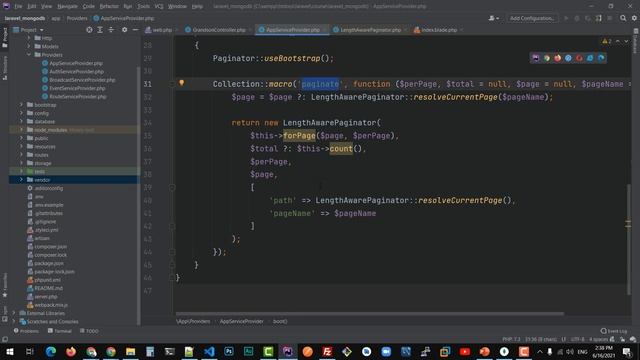Hide the Project tool window
Viewport: 640px width, 360px height.
(136, 30)
